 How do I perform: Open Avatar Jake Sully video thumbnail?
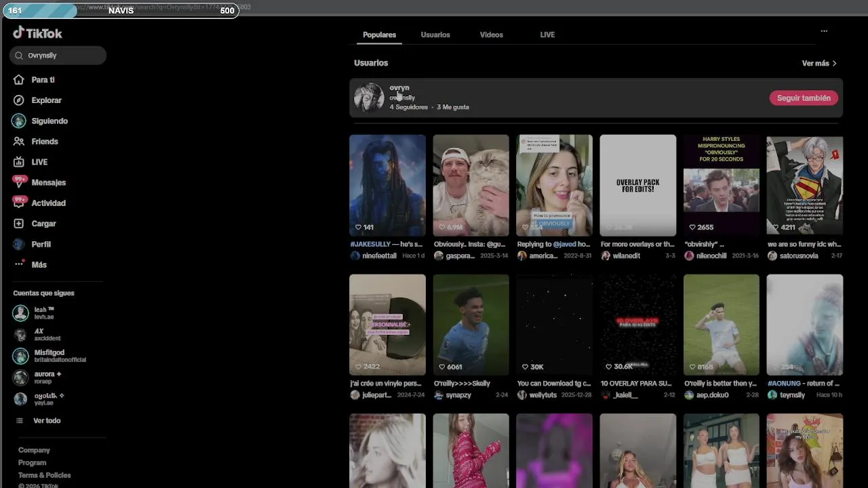click(387, 185)
